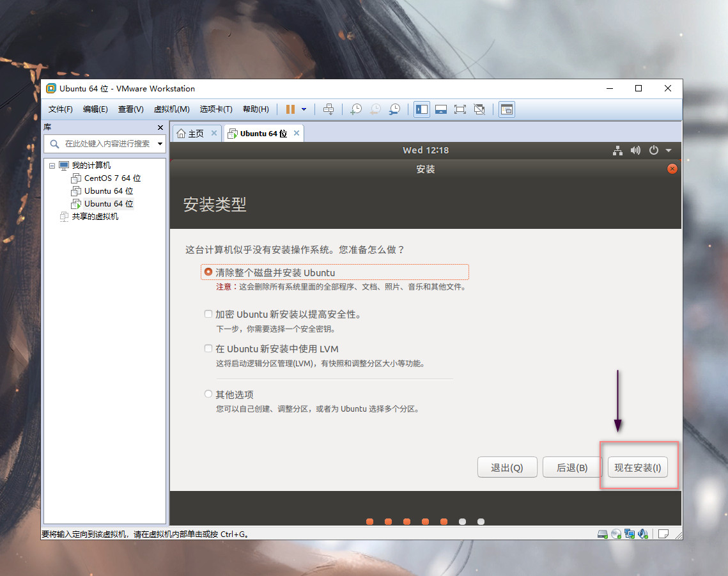Click the Unity mode toolbar icon
This screenshot has height=576, width=728.
coord(479,109)
